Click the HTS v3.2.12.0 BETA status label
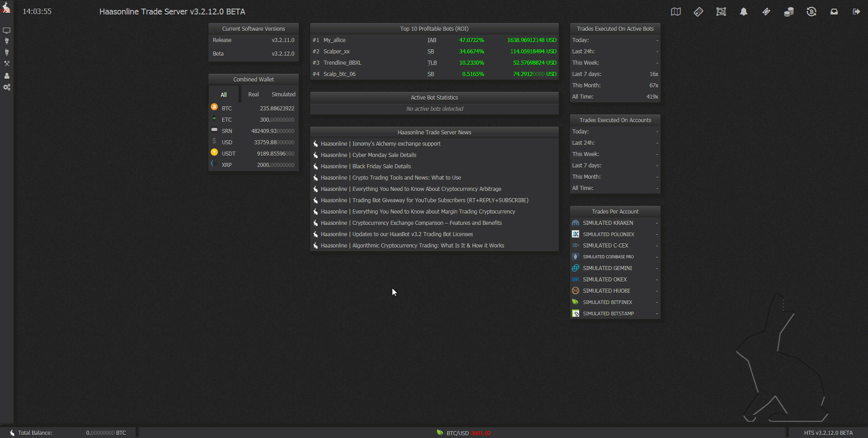Screen dimensions: 868x438 pyautogui.click(x=828, y=433)
